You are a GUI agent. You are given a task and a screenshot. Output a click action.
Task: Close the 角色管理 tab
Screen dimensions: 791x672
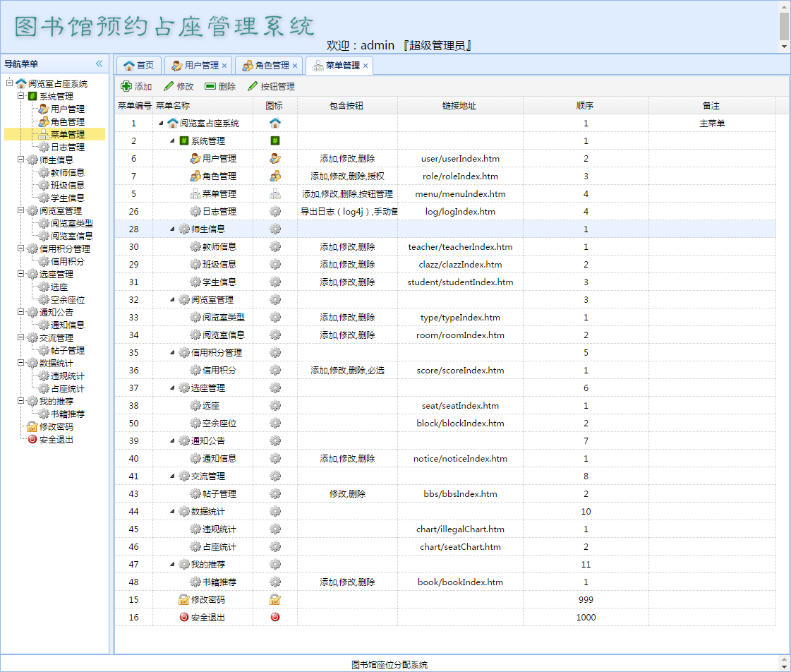pyautogui.click(x=295, y=66)
